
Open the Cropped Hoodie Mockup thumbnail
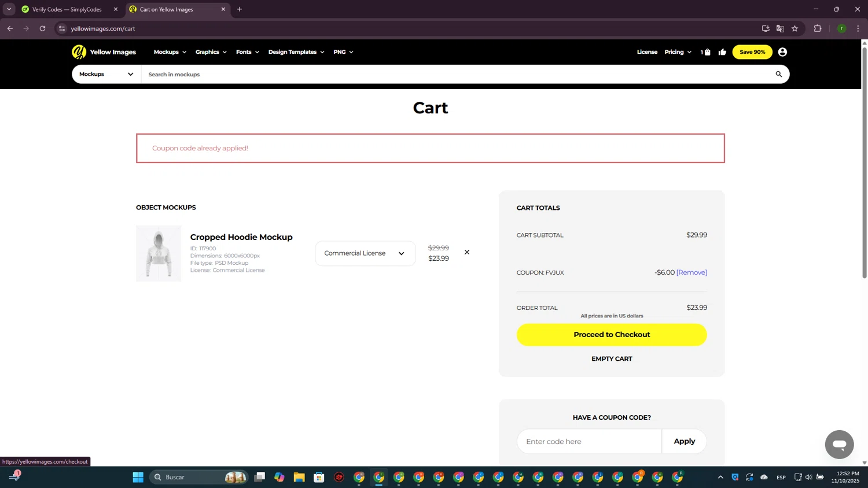159,253
